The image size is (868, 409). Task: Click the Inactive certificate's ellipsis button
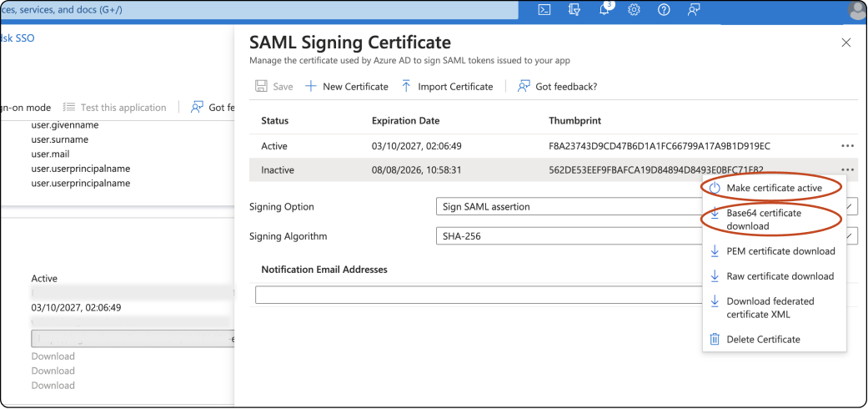pos(847,169)
